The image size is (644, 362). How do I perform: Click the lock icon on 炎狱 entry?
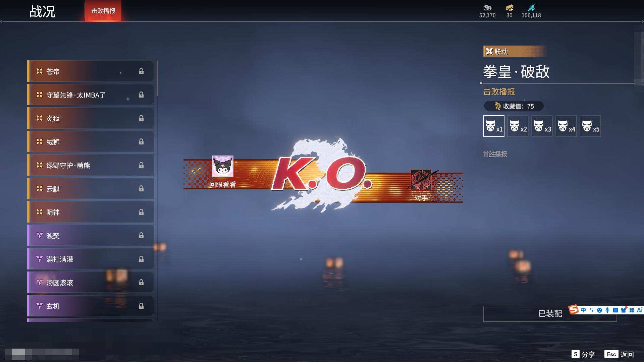pos(141,118)
